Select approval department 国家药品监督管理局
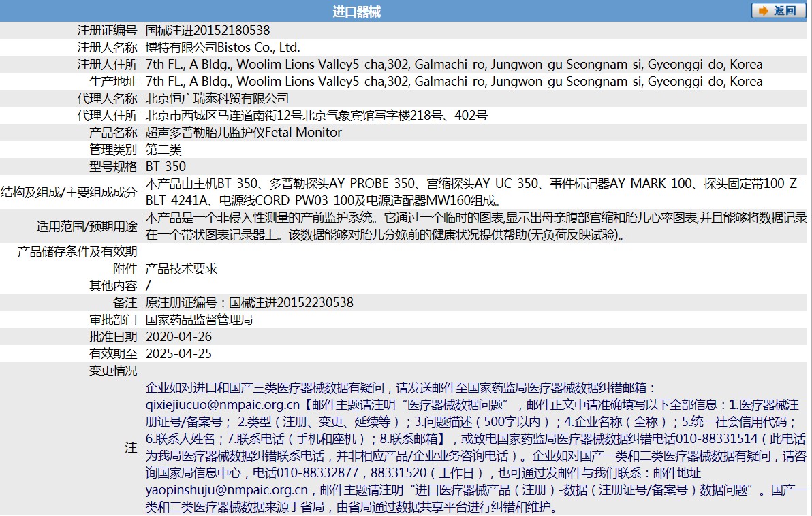The height and width of the screenshot is (516, 812). 199,320
